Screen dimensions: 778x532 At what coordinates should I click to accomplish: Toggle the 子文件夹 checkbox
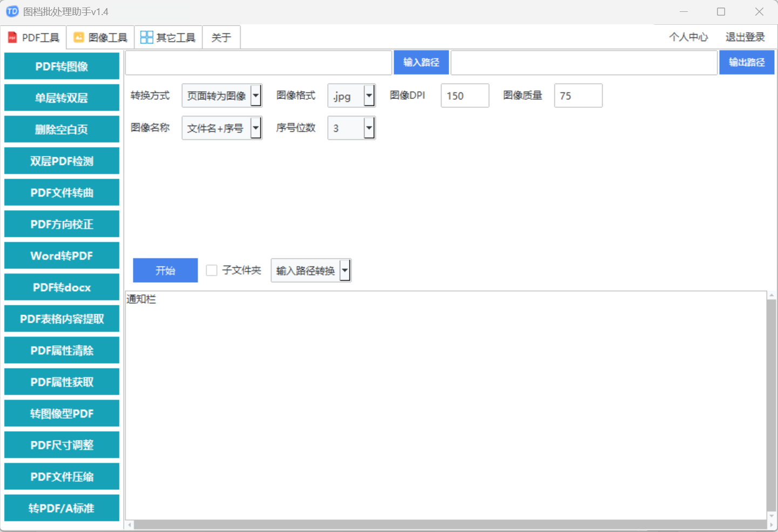[x=212, y=270]
